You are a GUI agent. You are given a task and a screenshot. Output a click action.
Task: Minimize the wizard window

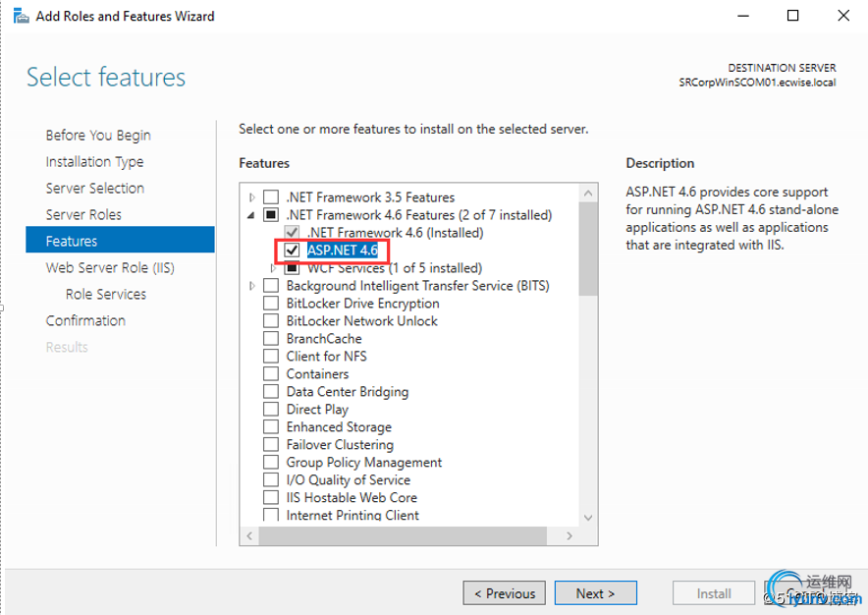(745, 16)
